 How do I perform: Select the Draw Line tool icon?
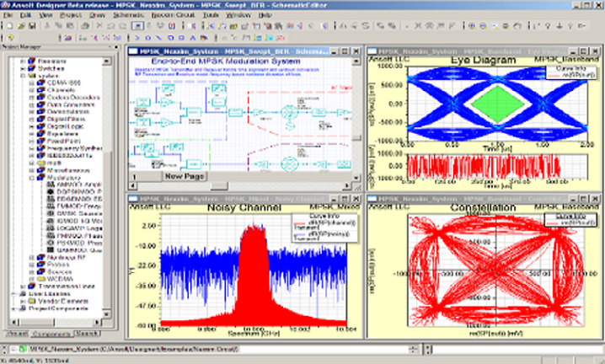pos(158,38)
